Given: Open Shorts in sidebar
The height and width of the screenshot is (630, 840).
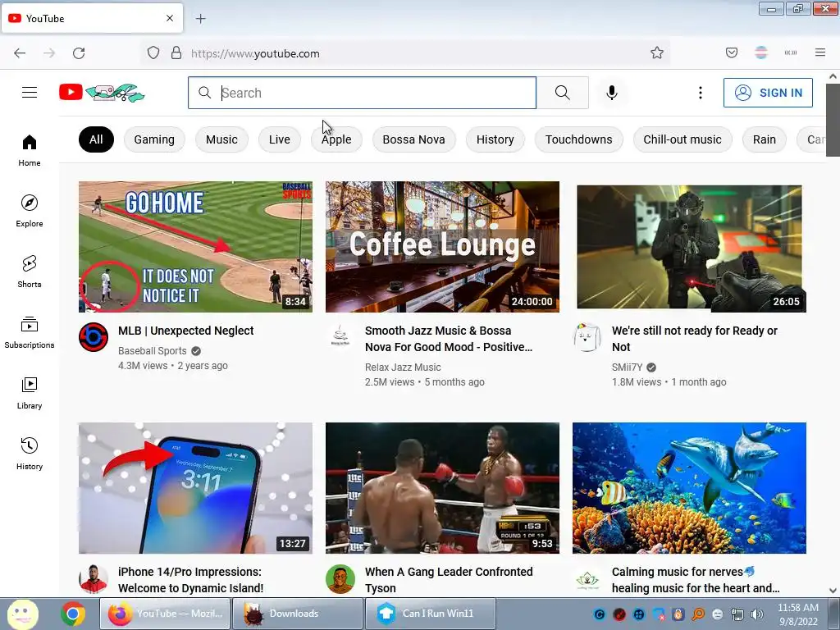Looking at the screenshot, I should point(30,272).
